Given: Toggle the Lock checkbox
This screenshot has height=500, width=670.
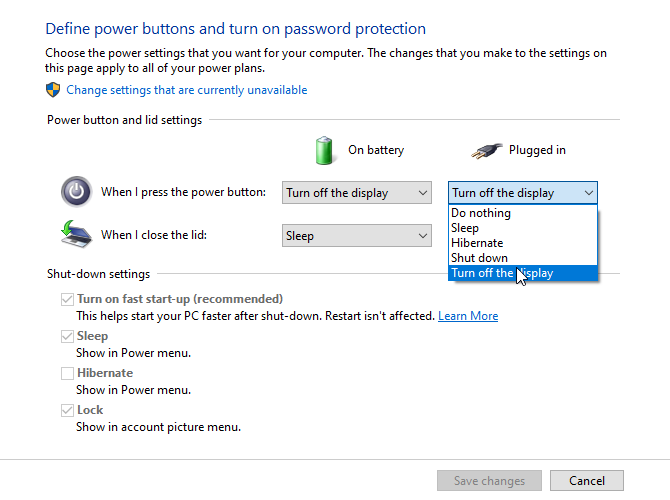Looking at the screenshot, I should coord(68,410).
